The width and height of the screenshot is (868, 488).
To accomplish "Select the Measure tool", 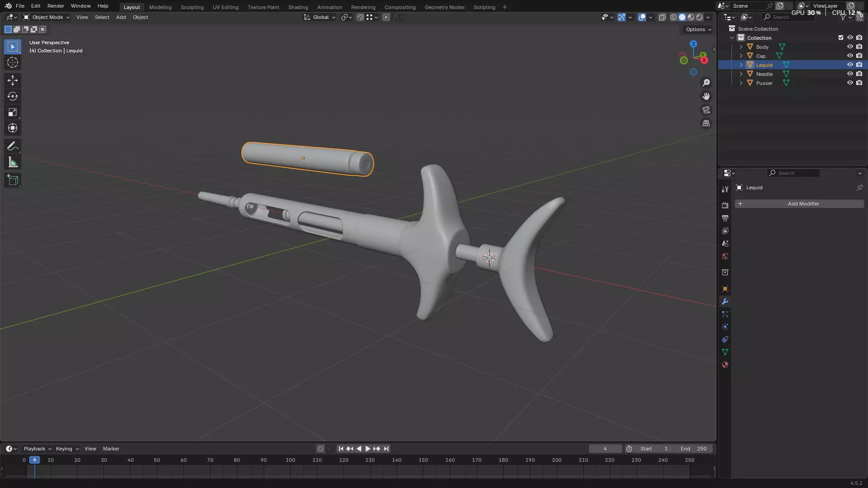I will coord(13,162).
